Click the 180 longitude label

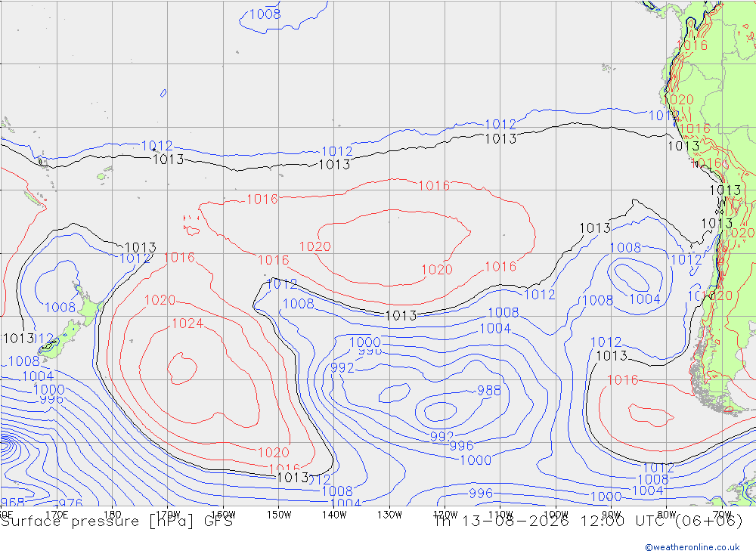tap(113, 515)
